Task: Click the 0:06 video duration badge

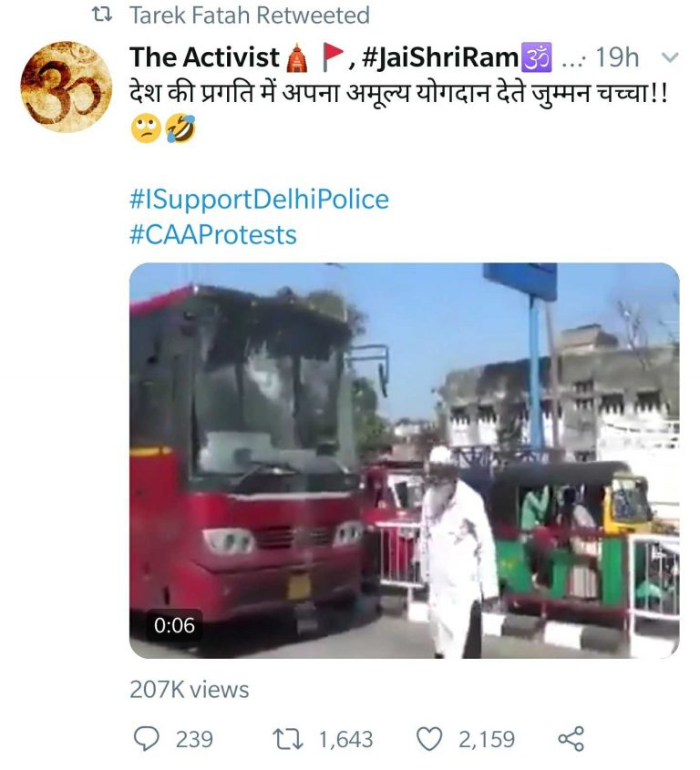Action: click(x=174, y=625)
